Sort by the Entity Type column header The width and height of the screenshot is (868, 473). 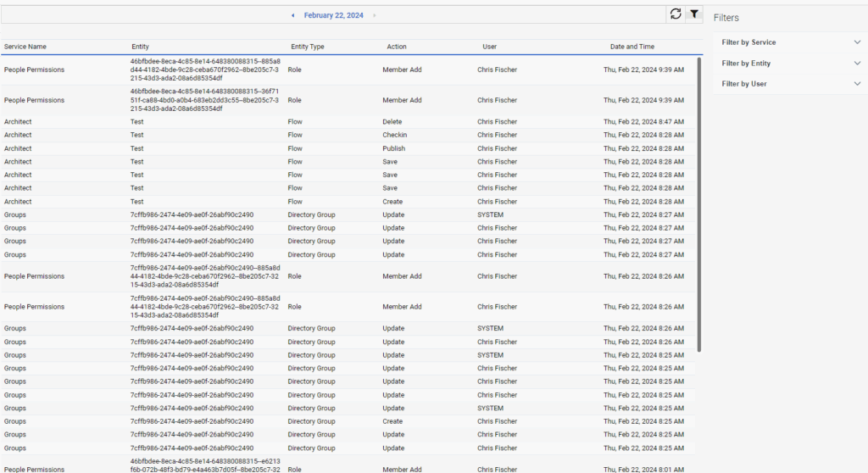click(x=307, y=47)
